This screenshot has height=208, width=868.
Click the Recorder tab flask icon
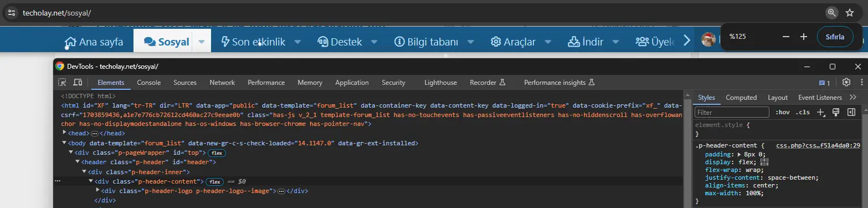point(503,83)
